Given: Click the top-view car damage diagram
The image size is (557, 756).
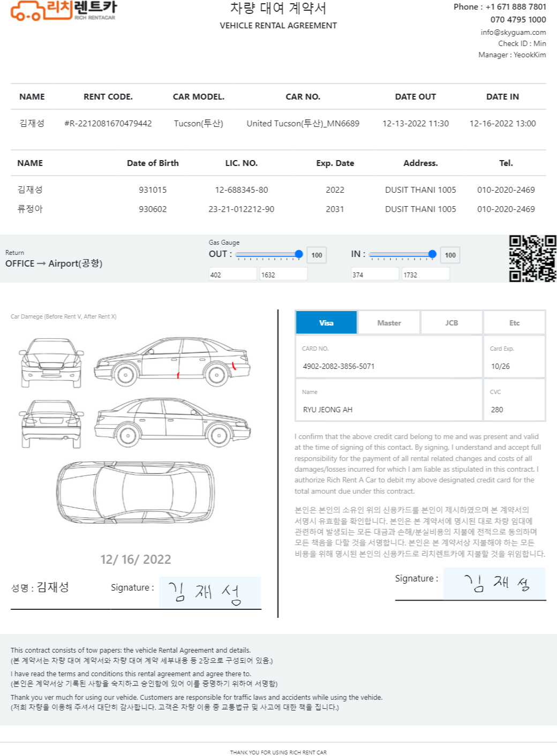Looking at the screenshot, I should pos(136,492).
